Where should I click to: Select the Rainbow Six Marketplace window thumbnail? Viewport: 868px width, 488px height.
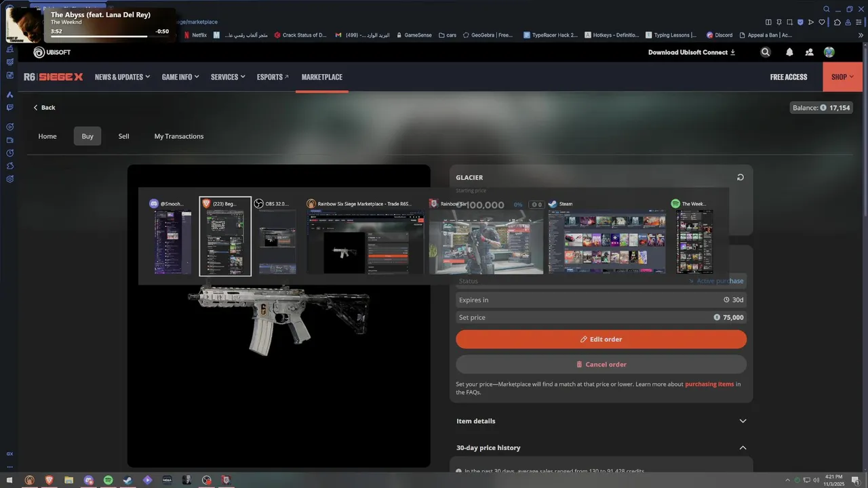click(x=366, y=237)
